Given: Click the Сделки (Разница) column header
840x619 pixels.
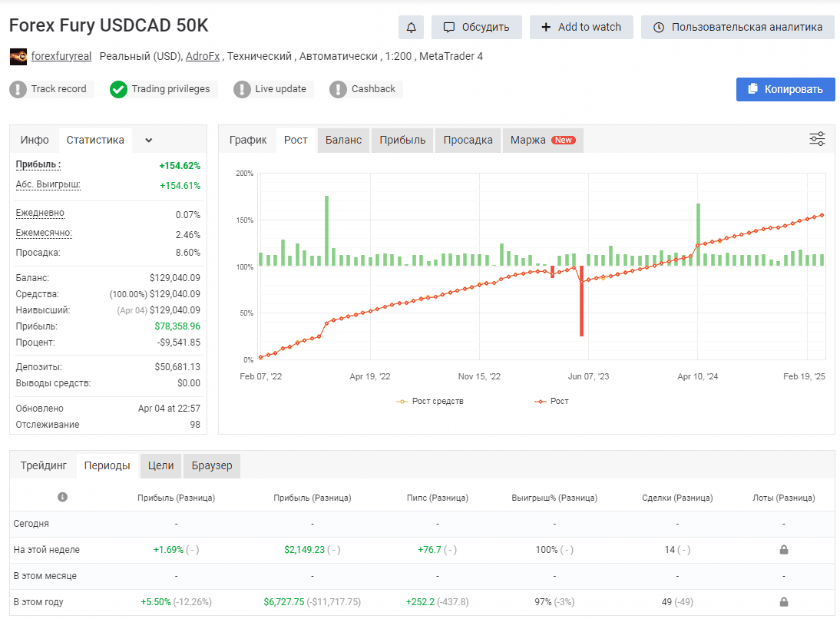Looking at the screenshot, I should coord(677,498).
